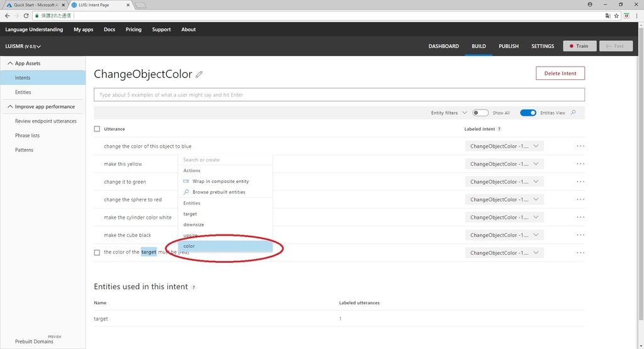644x349 pixels.
Task: Check the box for 'the color of the target' utterance
Action: 97,253
